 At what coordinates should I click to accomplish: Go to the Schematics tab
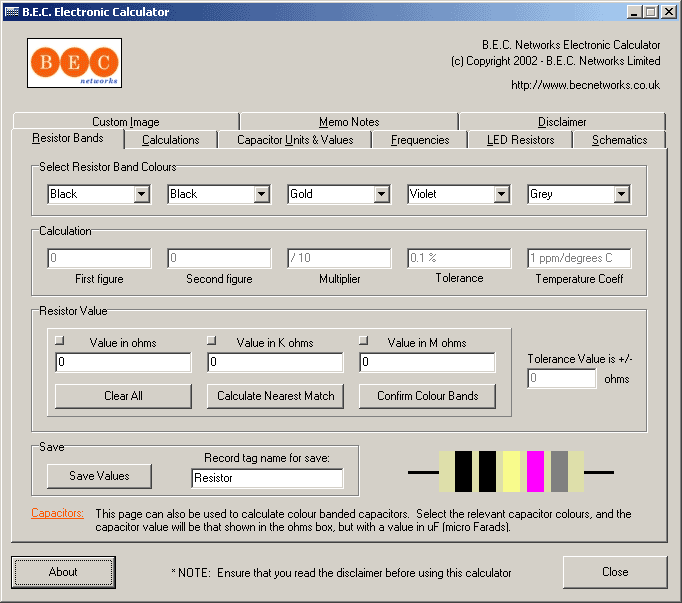(619, 140)
